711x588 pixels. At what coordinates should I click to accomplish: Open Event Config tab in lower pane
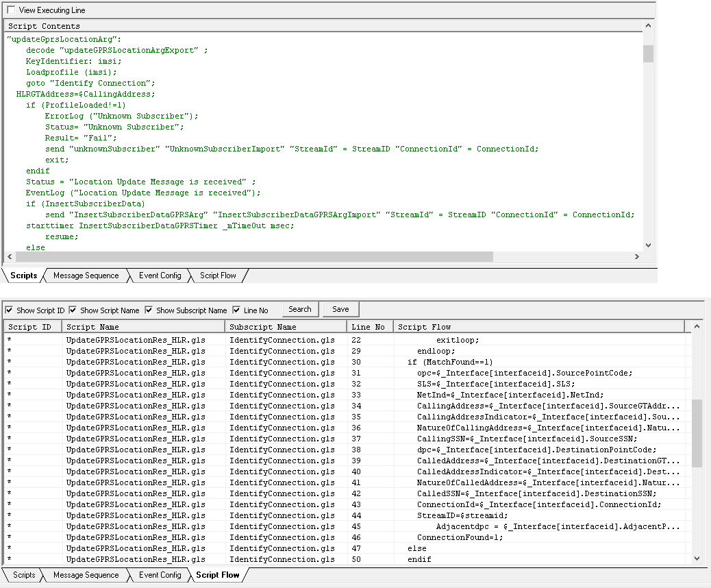click(x=160, y=575)
